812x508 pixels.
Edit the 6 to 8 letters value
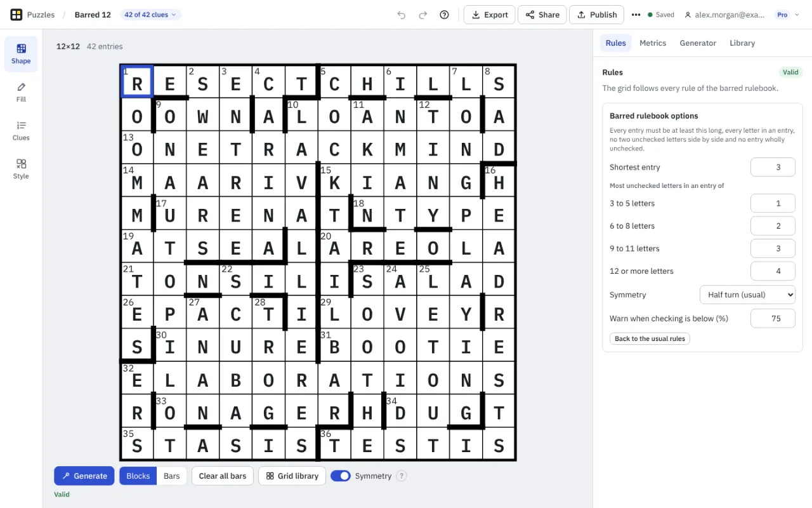[773, 225]
